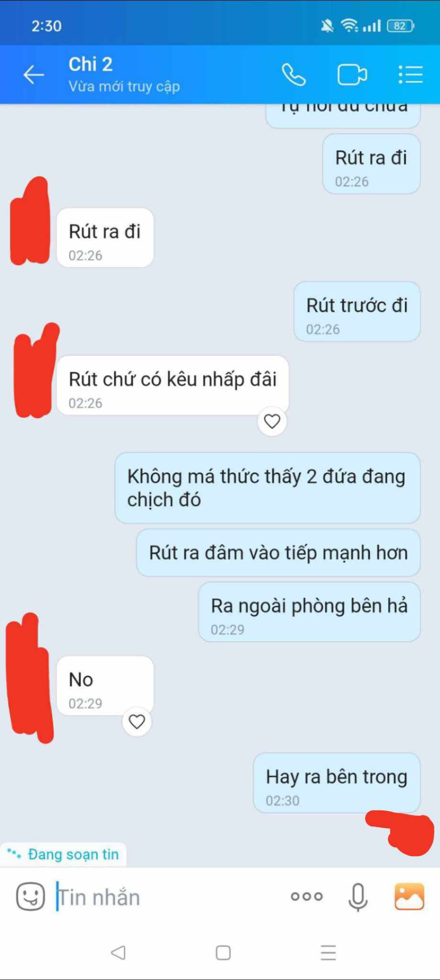Select the "Rút trước đi" message bubble
This screenshot has height=980, width=440.
click(x=357, y=312)
